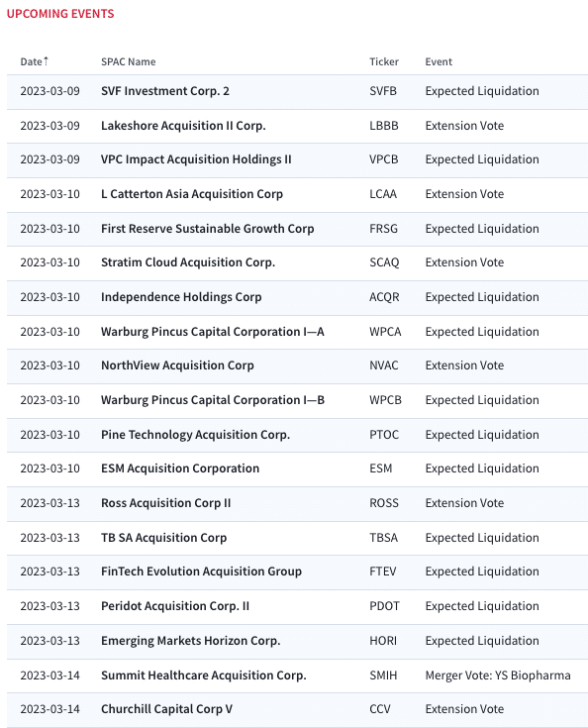
Task: Select VPC Impact Acquisition Holdings II
Action: [196, 159]
